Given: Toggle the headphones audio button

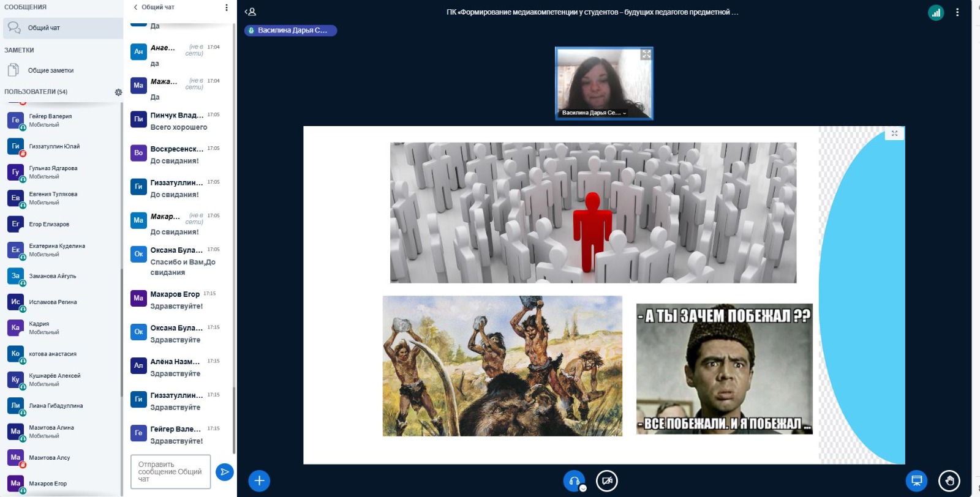Looking at the screenshot, I should [574, 480].
